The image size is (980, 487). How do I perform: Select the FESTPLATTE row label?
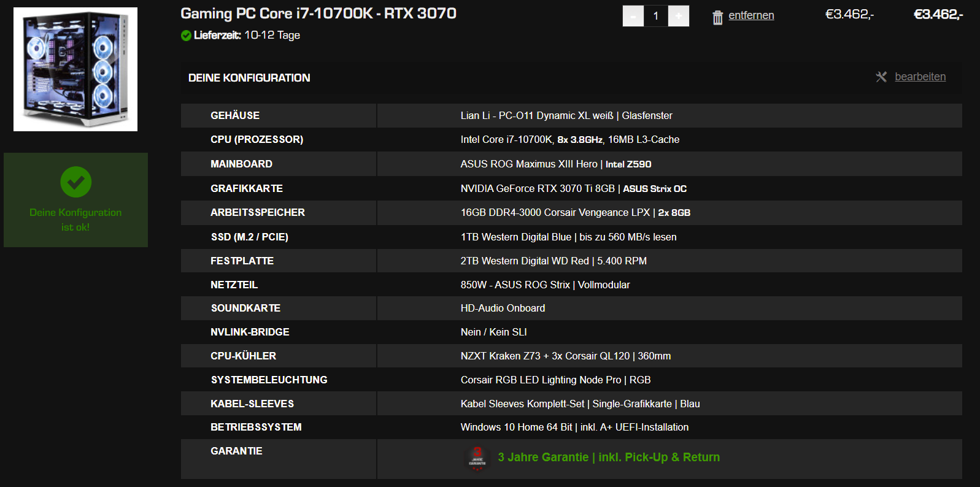[242, 261]
